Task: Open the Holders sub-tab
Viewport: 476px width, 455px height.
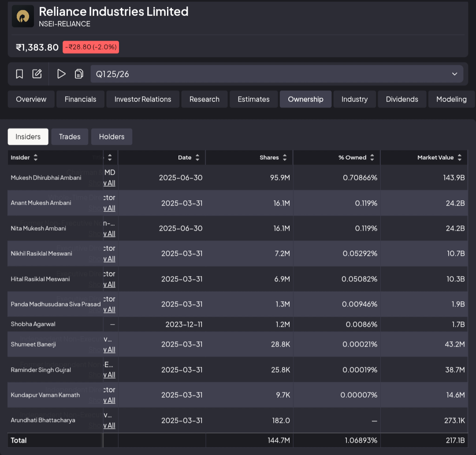Action: [x=112, y=137]
